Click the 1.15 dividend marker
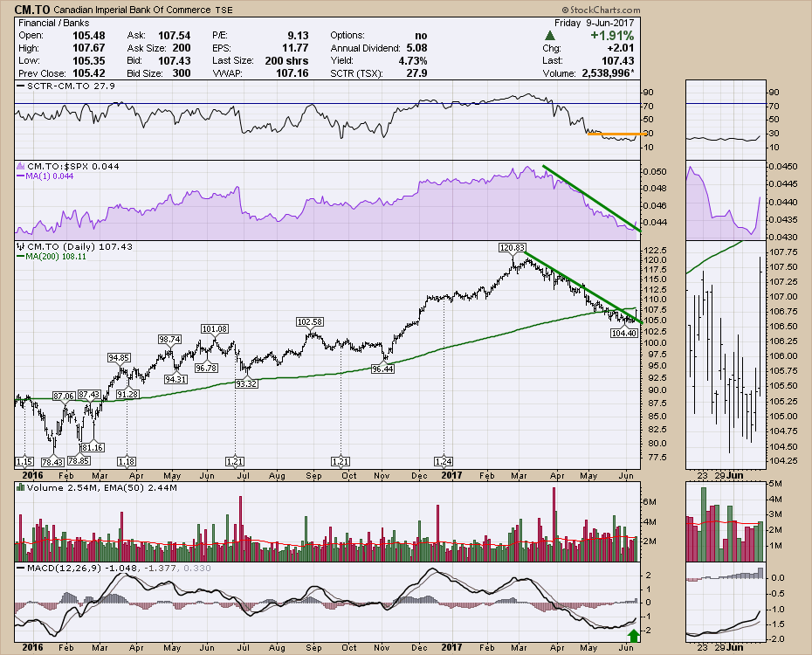812x655 pixels. click(24, 461)
